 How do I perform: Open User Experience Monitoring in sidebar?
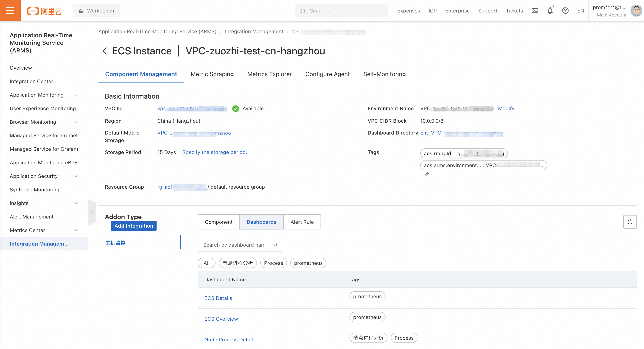click(x=43, y=109)
